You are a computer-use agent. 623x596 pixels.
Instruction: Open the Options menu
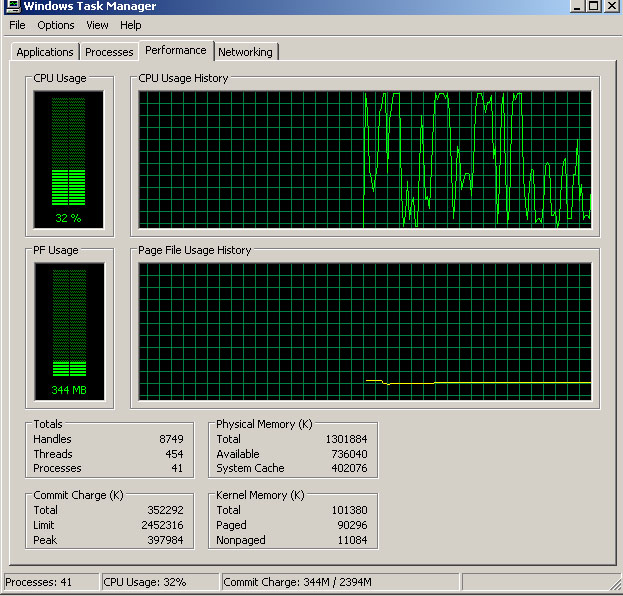coord(56,25)
